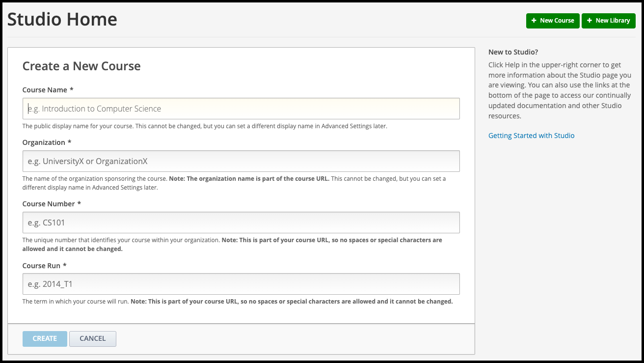The height and width of the screenshot is (363, 644).
Task: Select the Course Number input box
Action: point(241,223)
